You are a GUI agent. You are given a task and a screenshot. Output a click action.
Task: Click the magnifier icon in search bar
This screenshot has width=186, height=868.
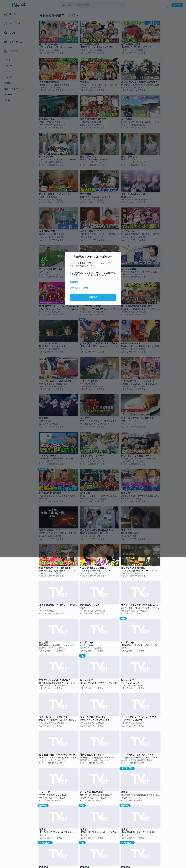click(64, 5)
